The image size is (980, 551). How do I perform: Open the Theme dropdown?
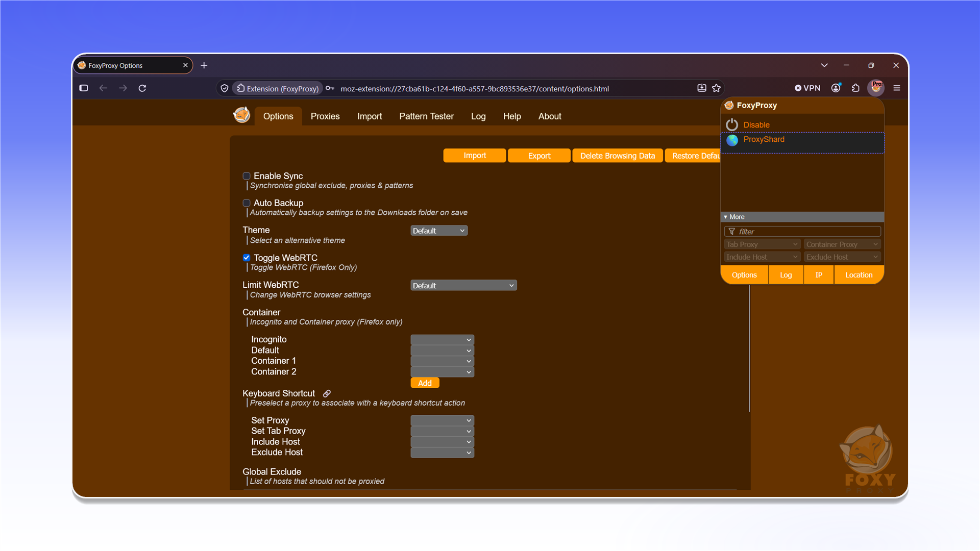(439, 231)
